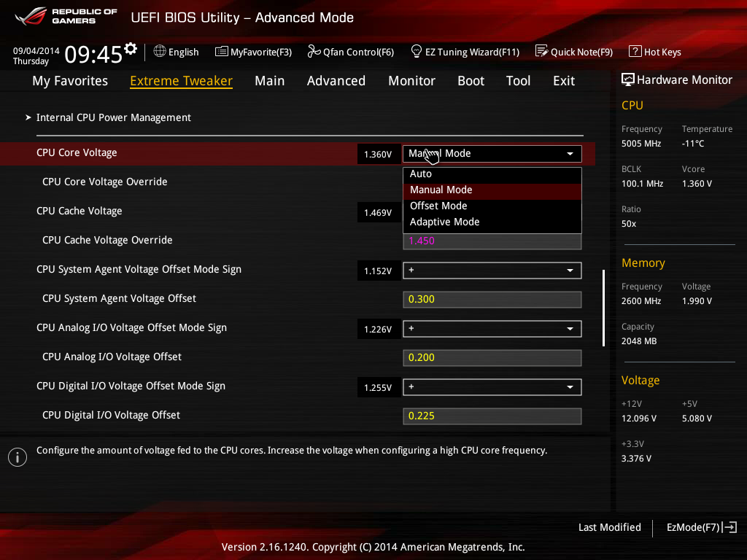747x560 pixels.
Task: Switch to the Extreme Tweaker tab
Action: [x=182, y=81]
